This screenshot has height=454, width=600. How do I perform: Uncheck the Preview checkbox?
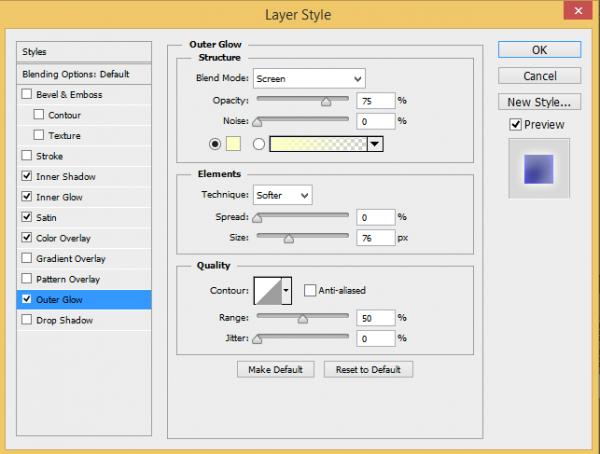pos(515,124)
